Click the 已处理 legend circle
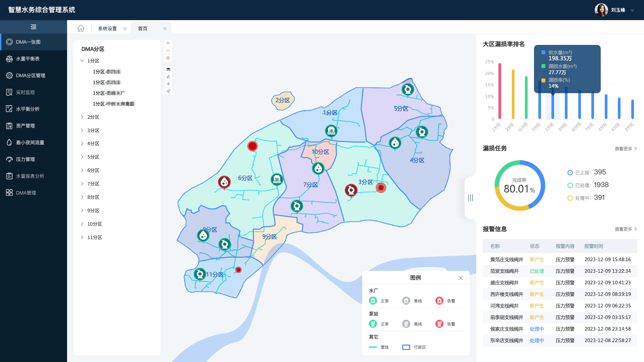Viewport: 644px width, 362px height. pos(570,185)
